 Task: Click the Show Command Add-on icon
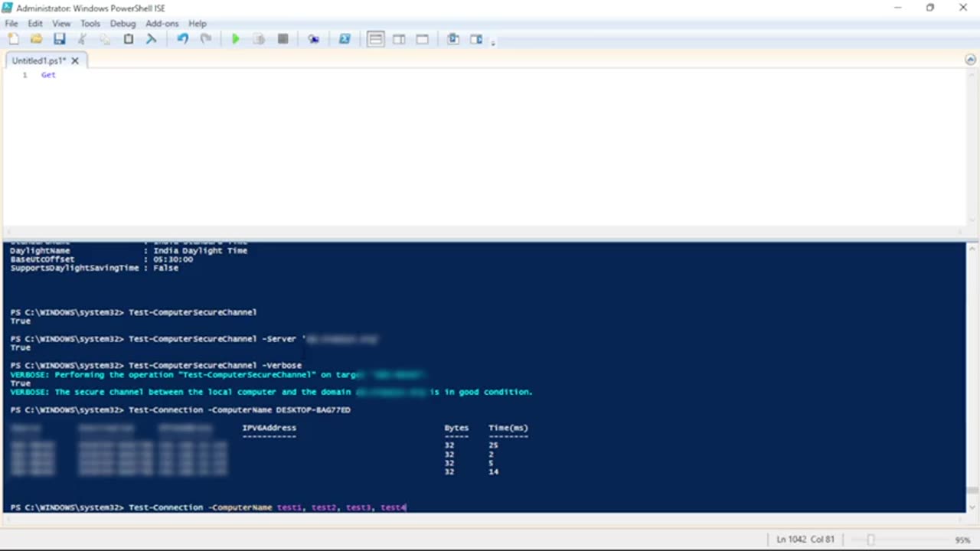476,39
